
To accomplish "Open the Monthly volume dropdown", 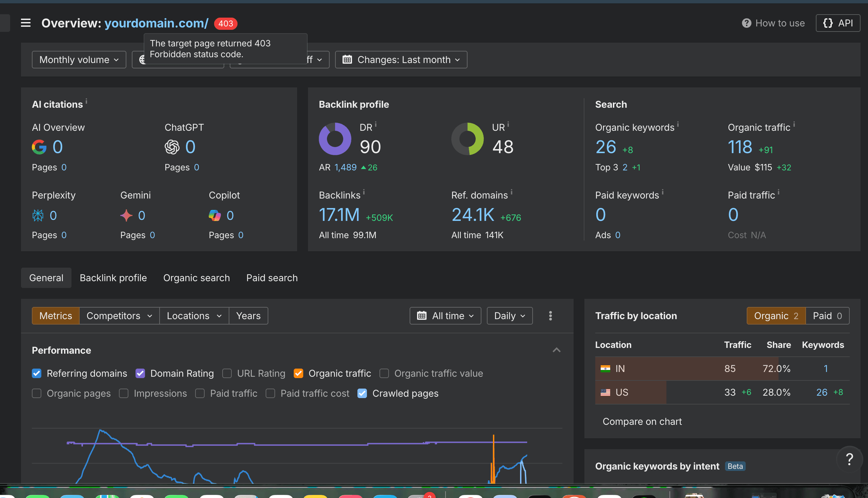I will coord(79,60).
